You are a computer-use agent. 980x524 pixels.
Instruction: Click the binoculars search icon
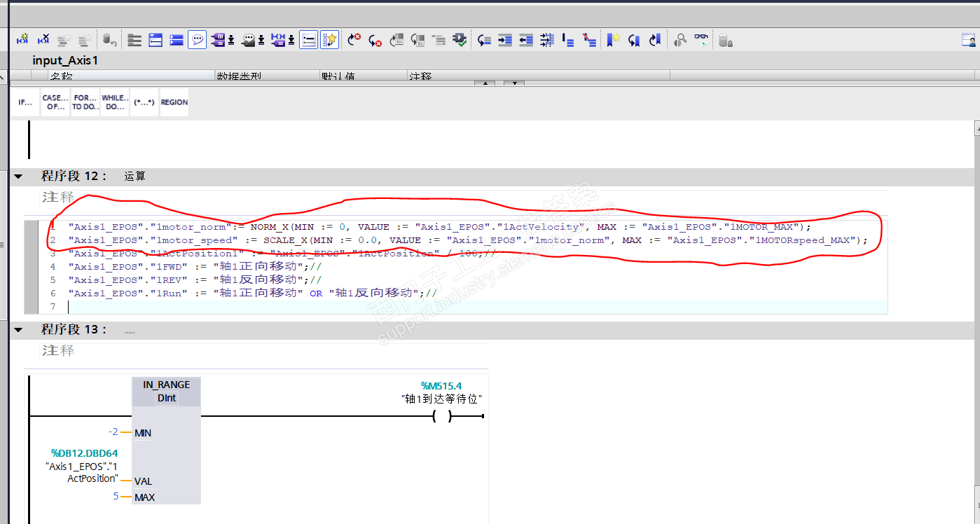pyautogui.click(x=680, y=40)
